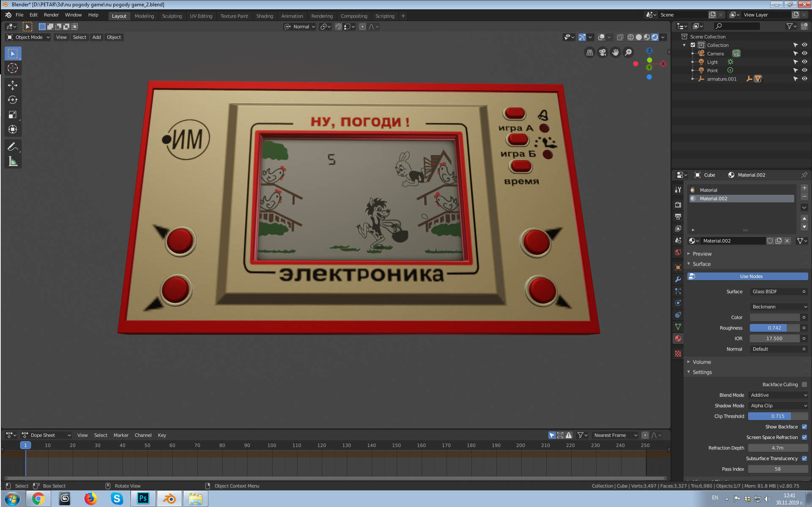Open the Shadow Mode Alpha Clip dropdown
Viewport: 812px width, 507px height.
778,406
